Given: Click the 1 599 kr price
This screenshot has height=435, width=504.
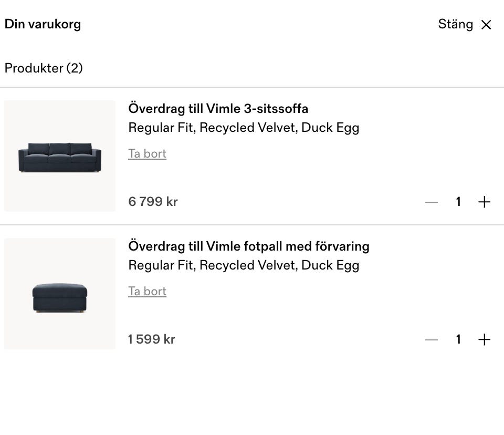Looking at the screenshot, I should point(151,339).
